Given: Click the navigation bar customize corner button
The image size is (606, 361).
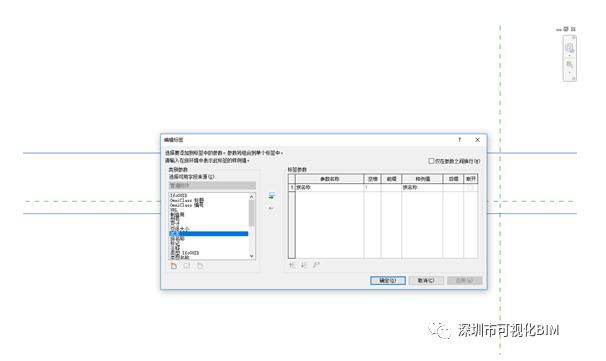Looking at the screenshot, I should coord(574,78).
